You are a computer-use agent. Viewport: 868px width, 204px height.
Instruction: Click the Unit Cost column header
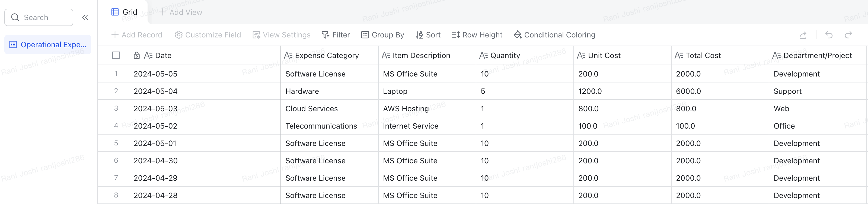[623, 56]
